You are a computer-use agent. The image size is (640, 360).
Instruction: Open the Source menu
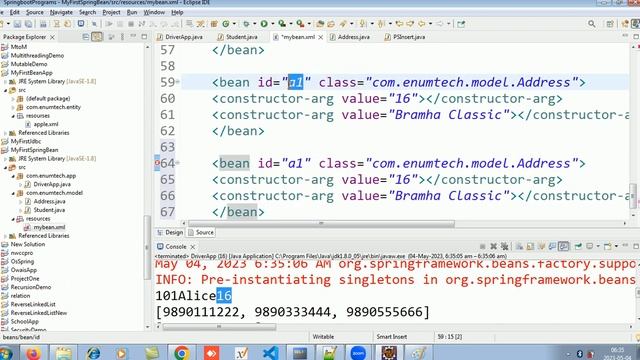35,12
